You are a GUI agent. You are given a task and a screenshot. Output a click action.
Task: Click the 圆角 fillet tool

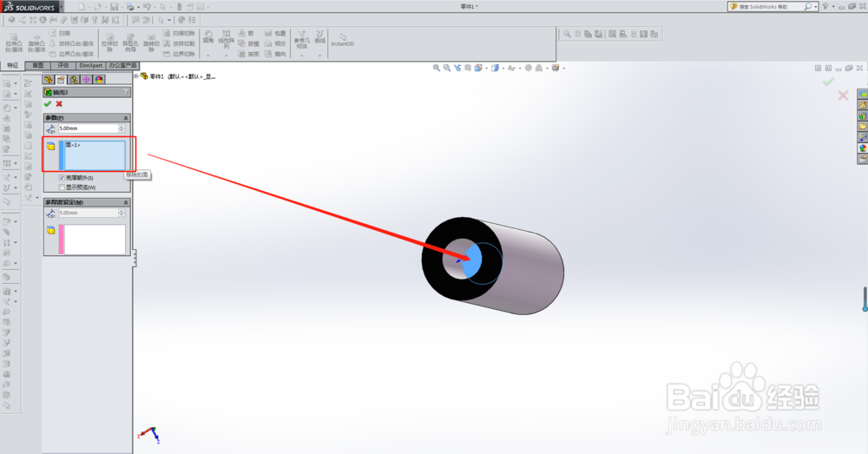pos(208,36)
